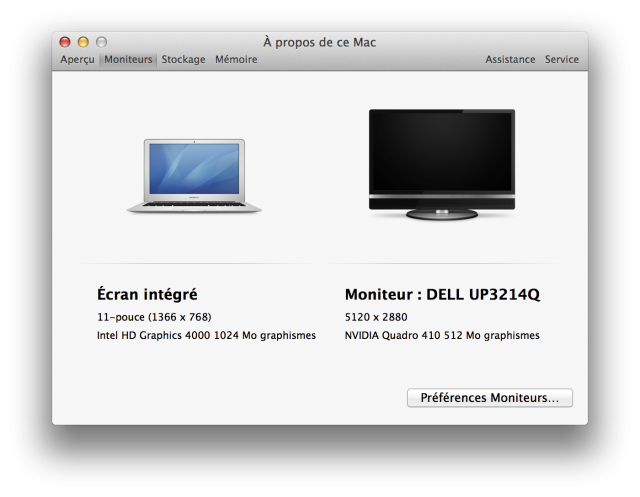Screen dimensions: 640x497
Task: Click the greyed-out zoom window button
Action: (x=102, y=42)
